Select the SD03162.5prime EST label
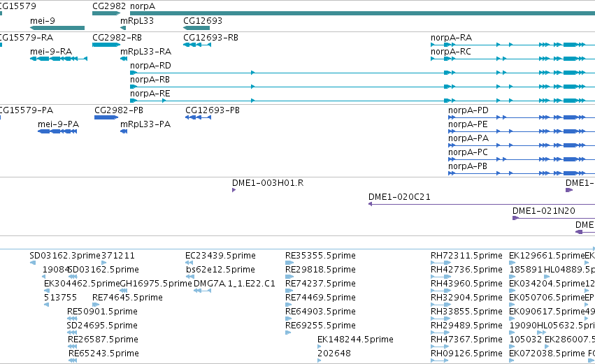Viewport: 595px width, 364px height. click(x=103, y=270)
